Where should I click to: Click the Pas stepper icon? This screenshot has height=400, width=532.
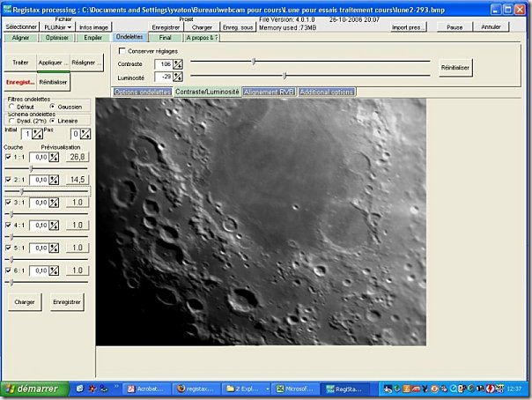85,134
